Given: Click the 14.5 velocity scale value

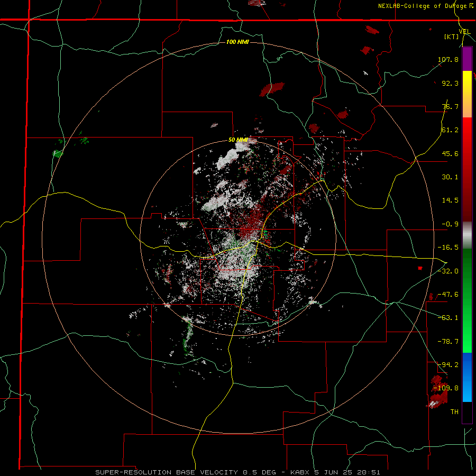Looking at the screenshot, I should 450,200.
